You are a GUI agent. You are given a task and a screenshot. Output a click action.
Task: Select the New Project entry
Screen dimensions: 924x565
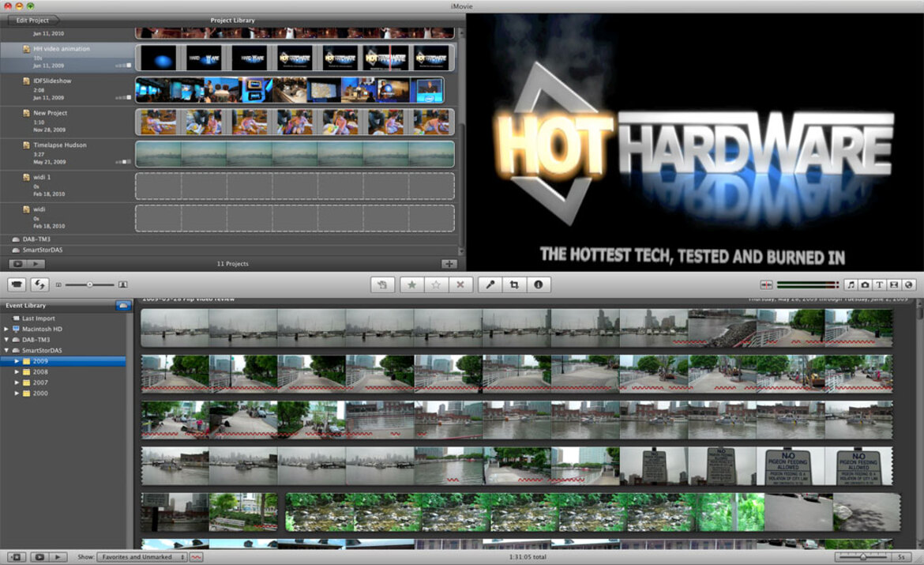67,121
